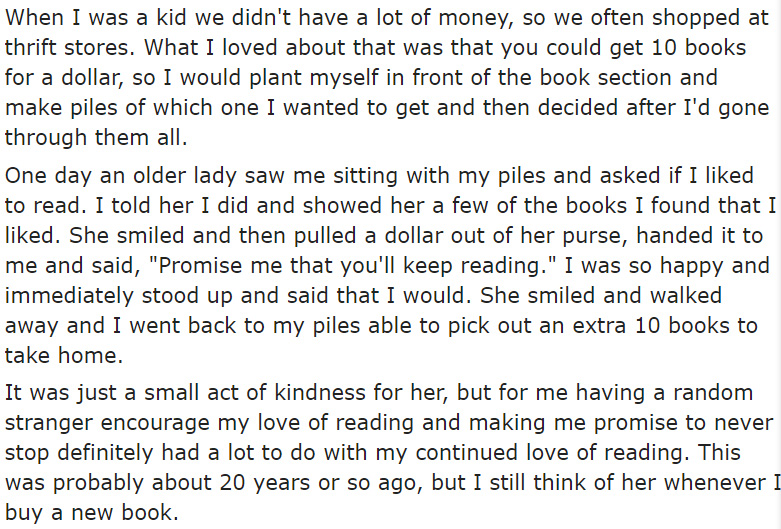Click the phrase "thrift stores" in the first paragraph
This screenshot has width=781, height=529.
pos(70,48)
